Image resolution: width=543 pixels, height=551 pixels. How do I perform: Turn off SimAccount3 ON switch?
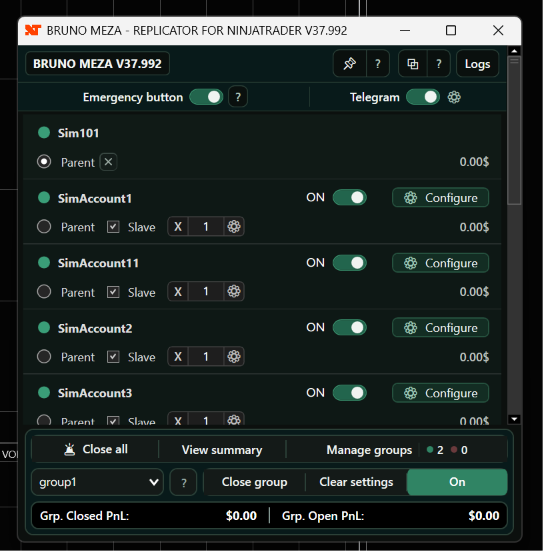tap(350, 393)
